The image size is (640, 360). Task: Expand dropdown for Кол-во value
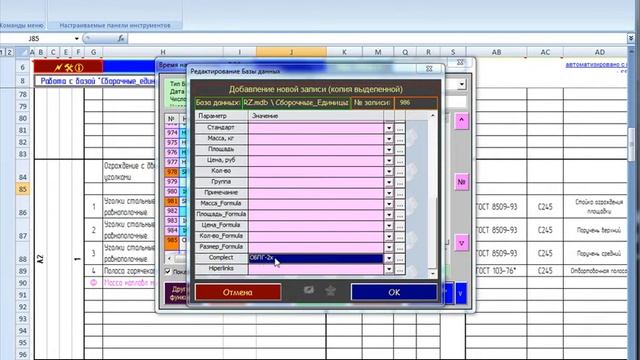coord(389,171)
